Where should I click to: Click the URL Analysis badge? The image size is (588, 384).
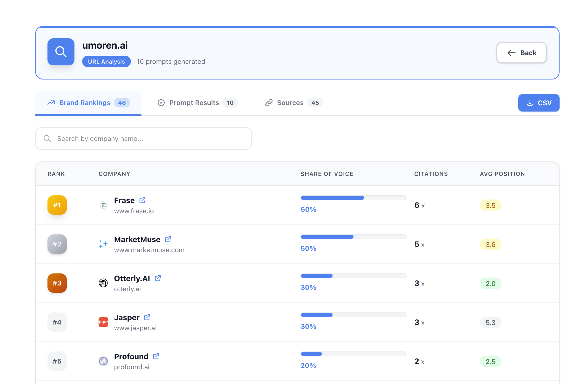(106, 61)
